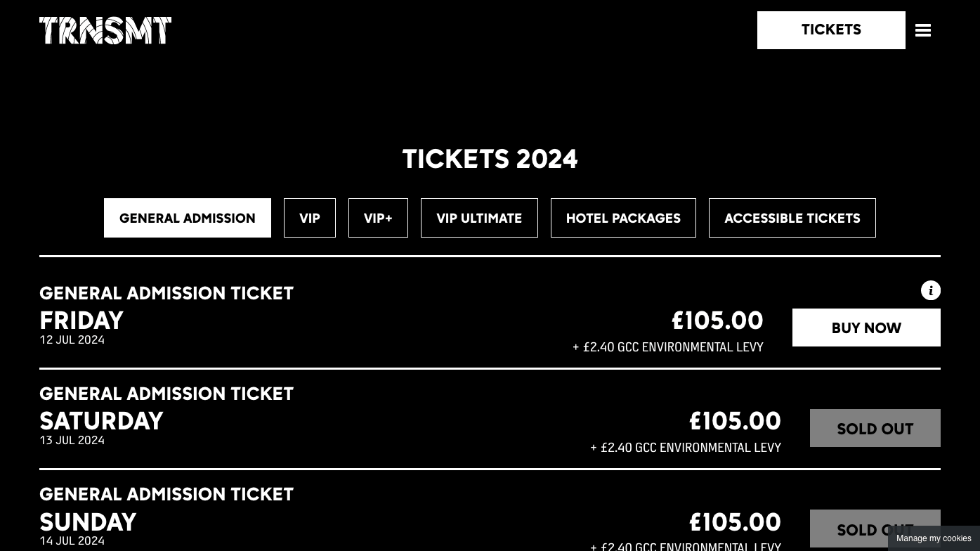
Task: Open the VIP+ tab
Action: pyautogui.click(x=378, y=218)
